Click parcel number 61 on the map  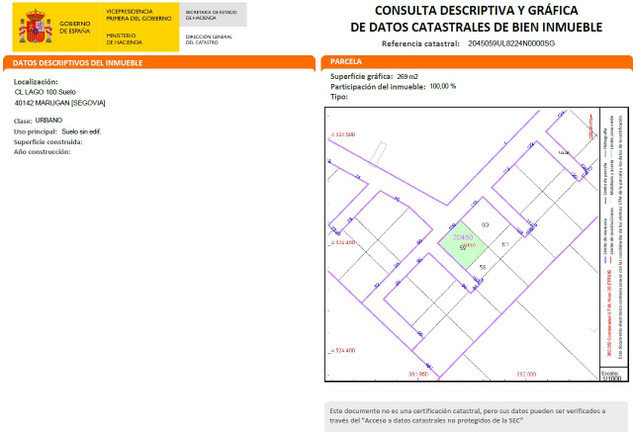pos(505,244)
